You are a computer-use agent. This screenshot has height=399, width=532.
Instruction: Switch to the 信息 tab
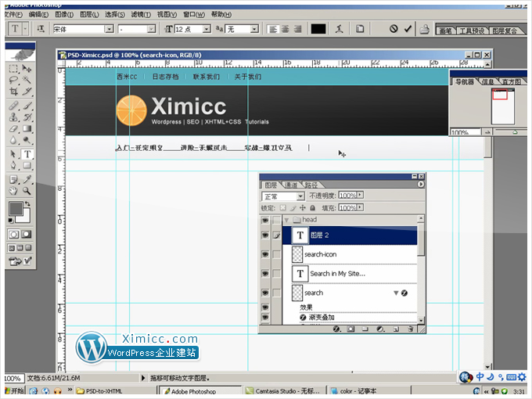[487, 82]
